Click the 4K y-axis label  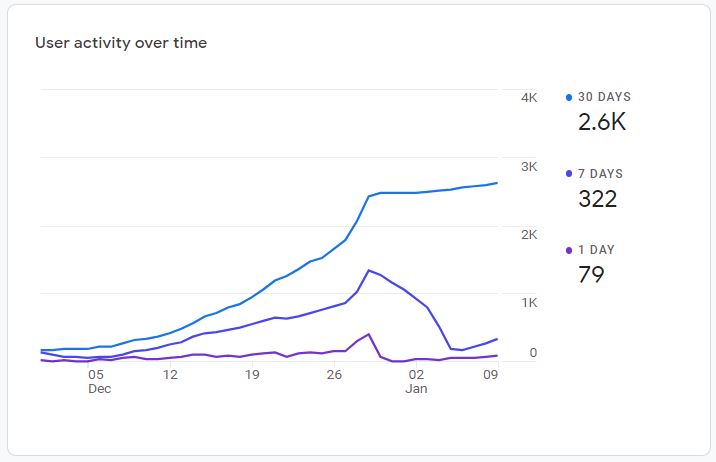tap(529, 98)
